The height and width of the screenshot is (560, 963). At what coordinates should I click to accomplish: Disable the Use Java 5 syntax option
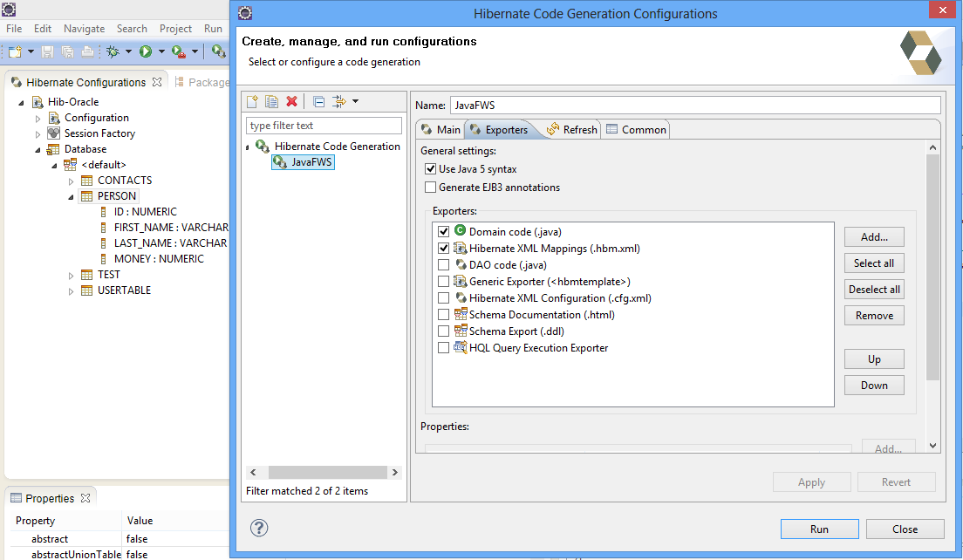[x=429, y=170]
